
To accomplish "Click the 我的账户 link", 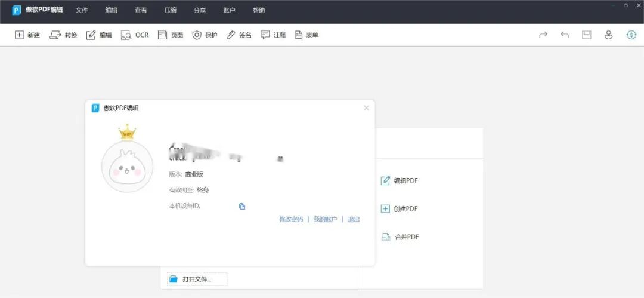I will click(x=325, y=219).
